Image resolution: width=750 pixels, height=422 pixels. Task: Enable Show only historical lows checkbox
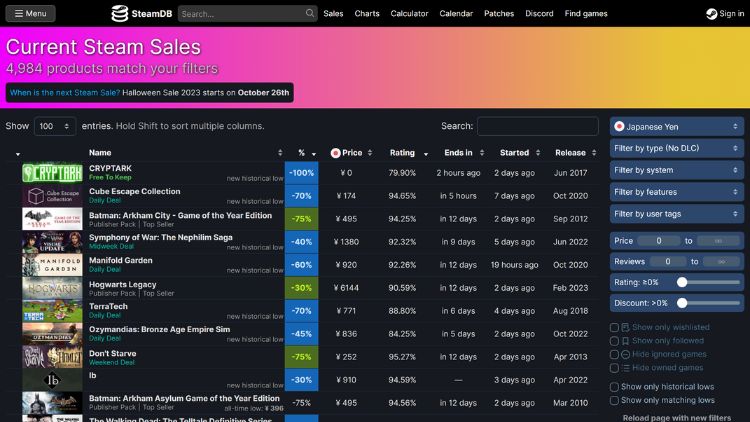pos(615,386)
